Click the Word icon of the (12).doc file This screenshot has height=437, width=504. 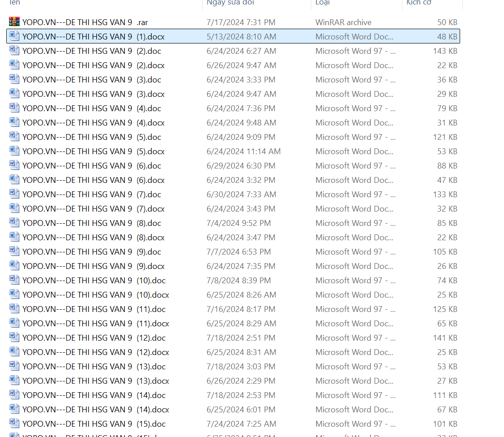click(x=14, y=337)
